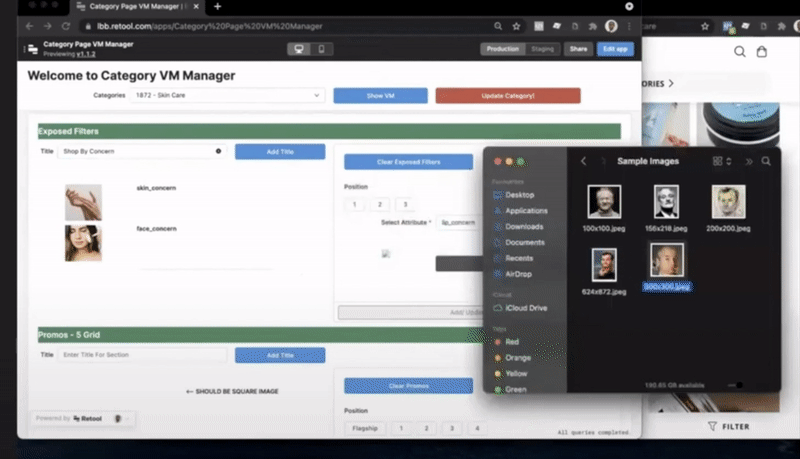Click the storefront search icon
Screen dimensions: 800x459
(740, 52)
